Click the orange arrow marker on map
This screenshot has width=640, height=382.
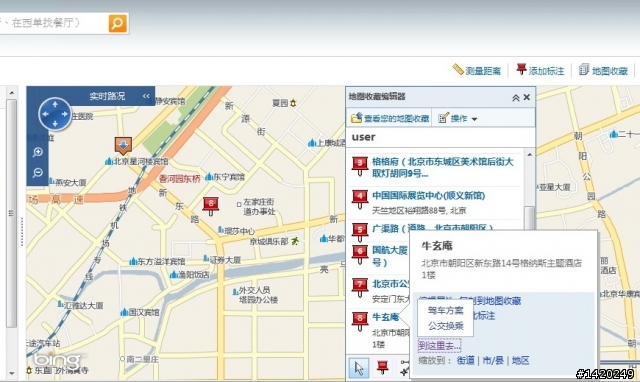[x=123, y=145]
